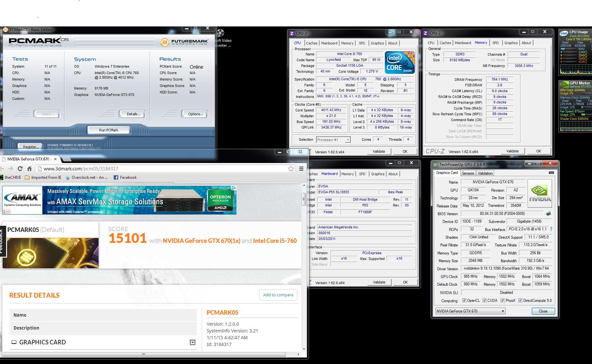Click the scroll down arrow in browser
The height and width of the screenshot is (364, 592).
(304, 349)
